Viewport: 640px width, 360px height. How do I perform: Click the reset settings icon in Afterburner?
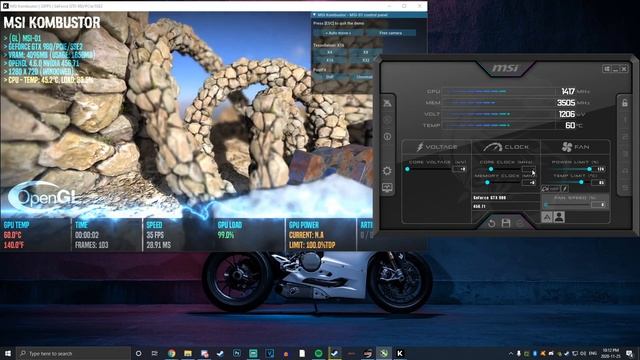492,223
